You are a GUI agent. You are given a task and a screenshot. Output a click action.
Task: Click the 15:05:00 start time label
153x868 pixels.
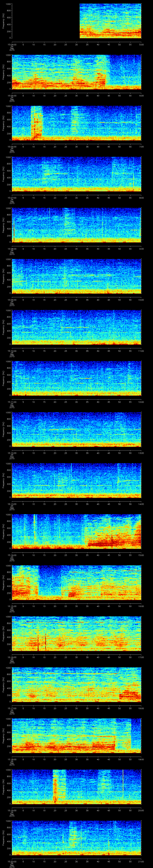12,96
